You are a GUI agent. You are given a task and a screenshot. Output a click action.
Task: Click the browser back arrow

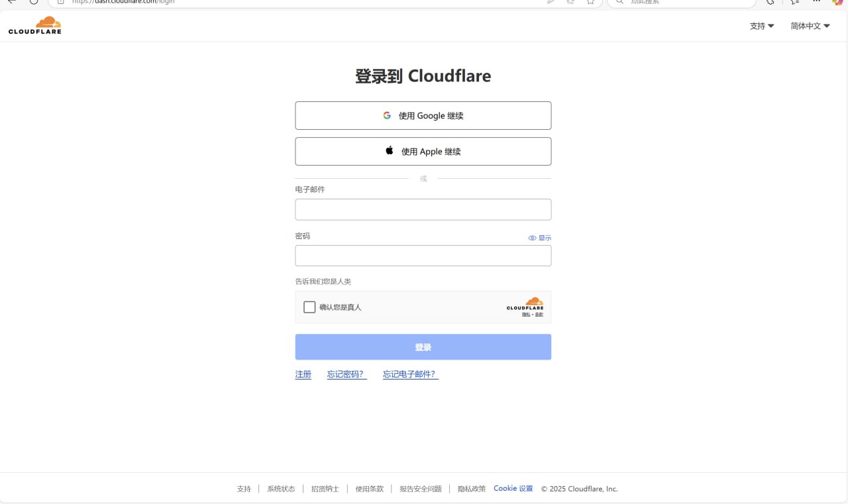pos(11,2)
